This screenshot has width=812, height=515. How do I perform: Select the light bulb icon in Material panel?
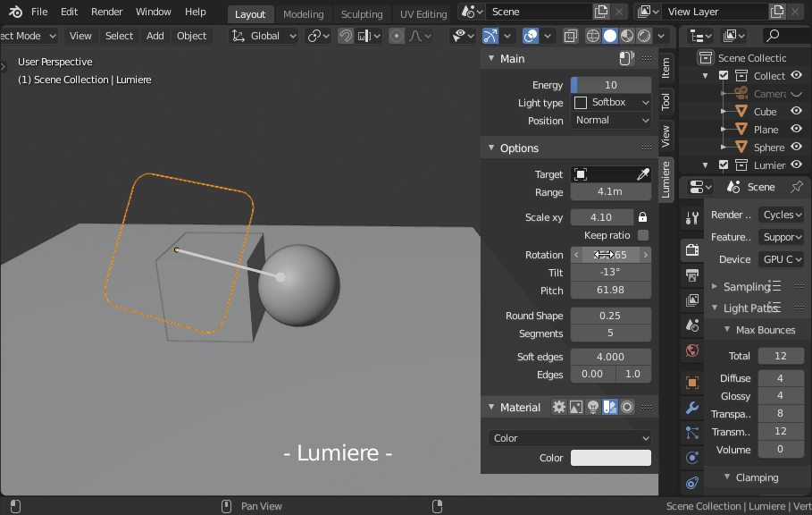click(593, 407)
